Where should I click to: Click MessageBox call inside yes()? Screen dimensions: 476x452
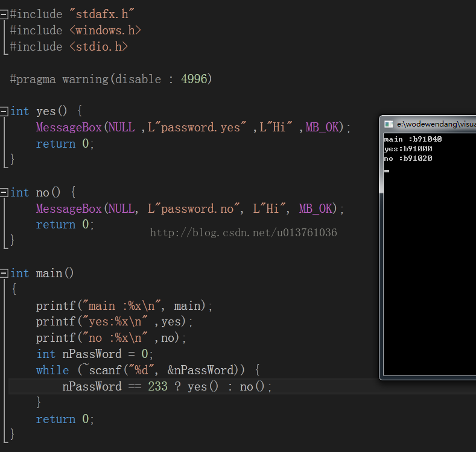(x=69, y=127)
